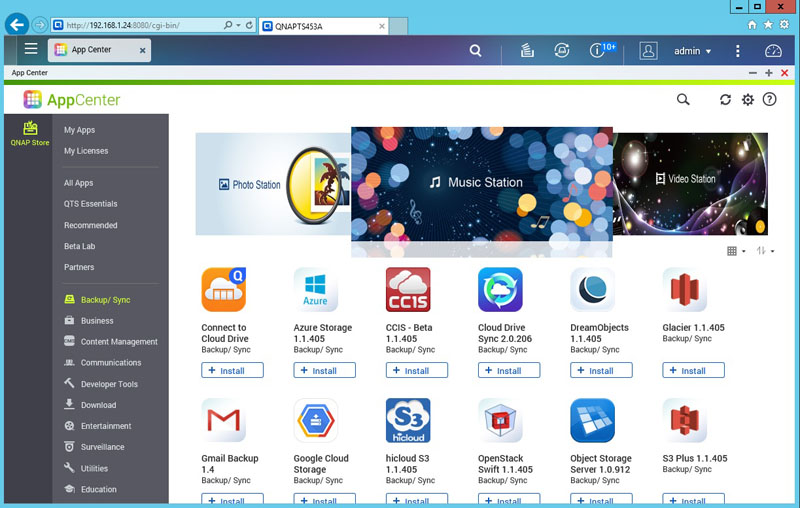Click the Google Cloud Storage app icon
800x508 pixels.
pyautogui.click(x=315, y=420)
